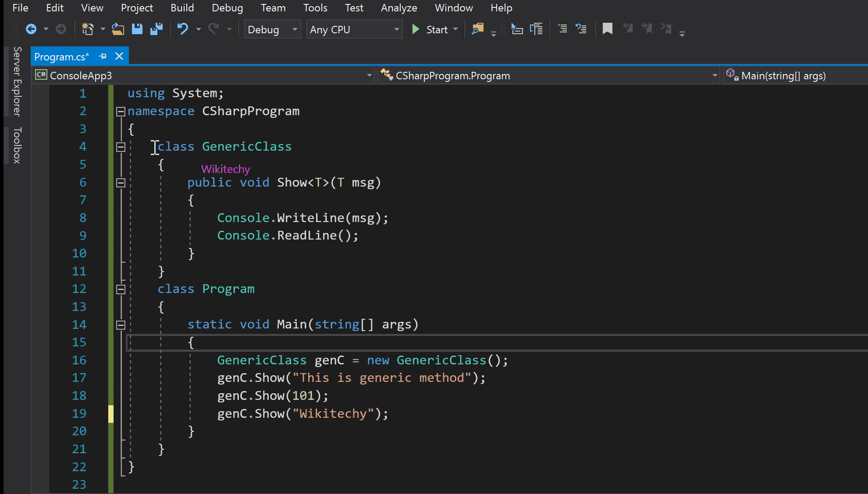868x494 pixels.
Task: Collapse the Main method outlining region
Action: [121, 325]
